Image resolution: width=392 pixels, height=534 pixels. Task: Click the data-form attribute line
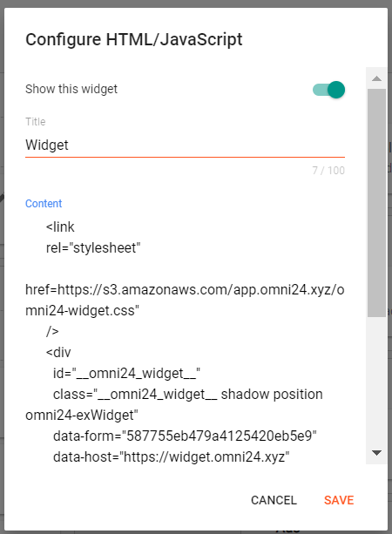click(185, 436)
